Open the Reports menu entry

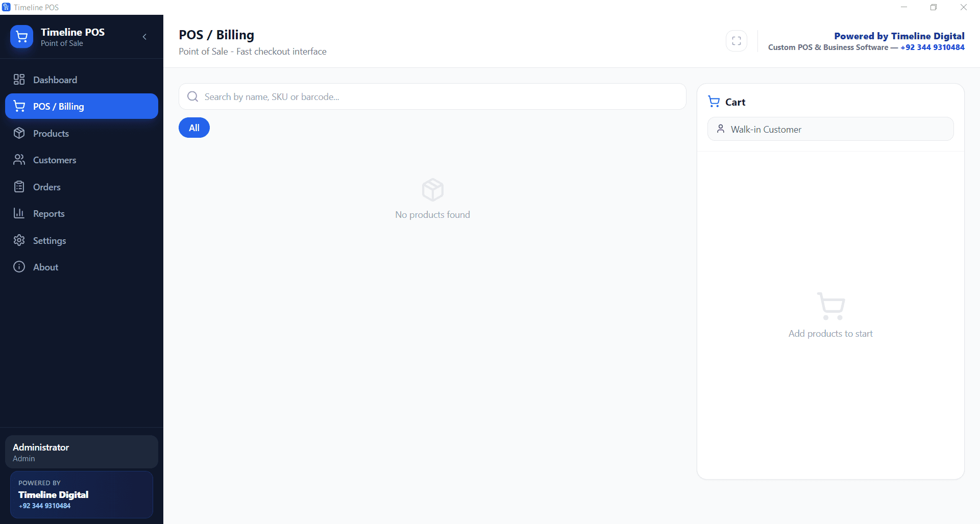click(x=49, y=213)
